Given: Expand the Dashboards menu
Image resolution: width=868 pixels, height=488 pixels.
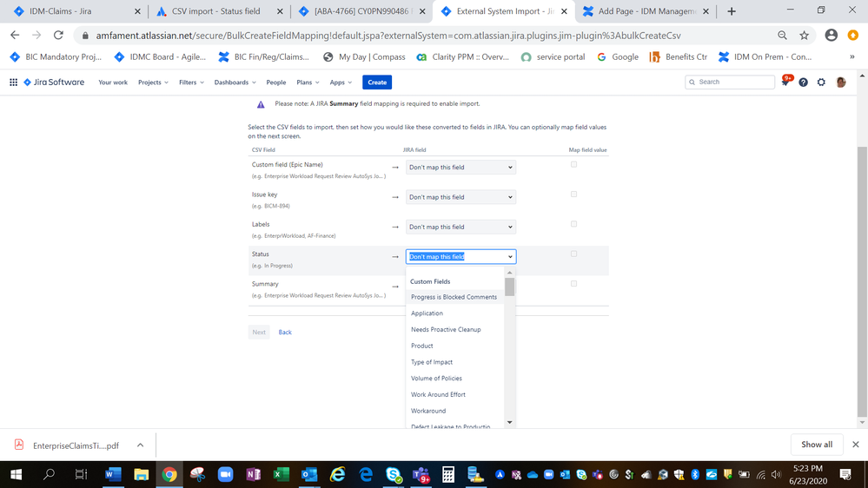Looking at the screenshot, I should point(235,82).
